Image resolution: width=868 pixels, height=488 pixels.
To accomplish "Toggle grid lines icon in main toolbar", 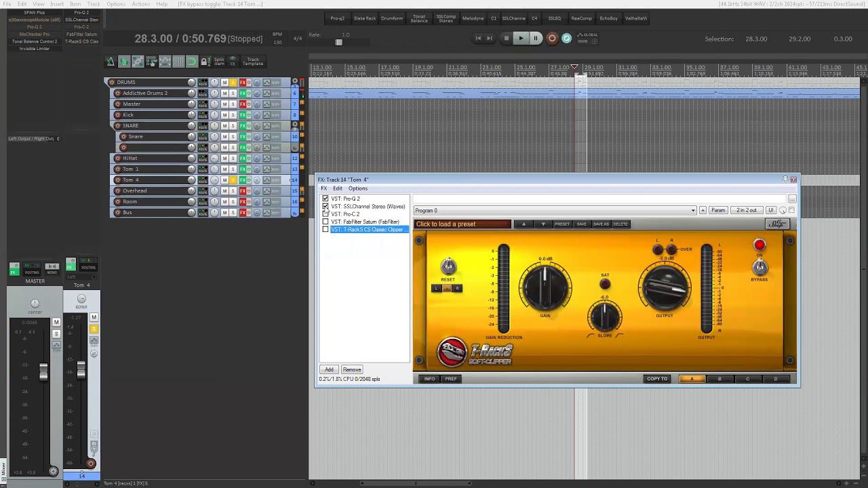I will click(x=178, y=62).
